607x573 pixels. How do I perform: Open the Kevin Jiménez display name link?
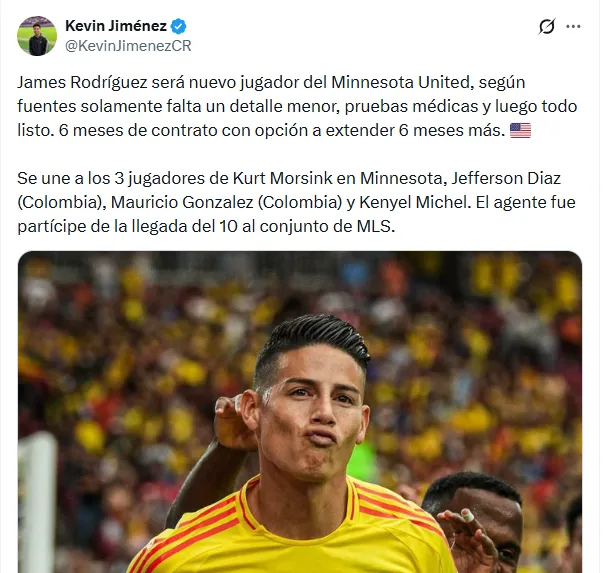pyautogui.click(x=116, y=26)
